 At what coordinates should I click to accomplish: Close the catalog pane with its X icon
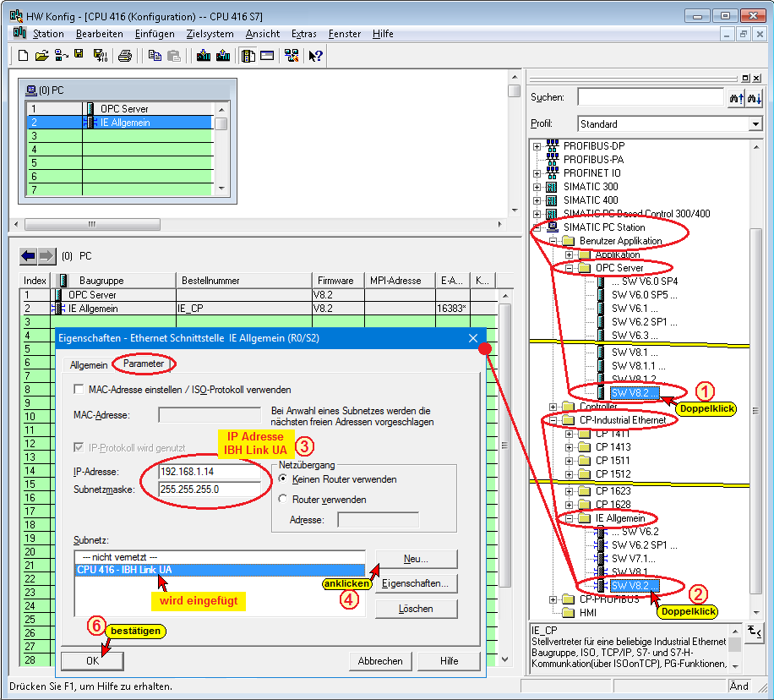click(x=757, y=78)
